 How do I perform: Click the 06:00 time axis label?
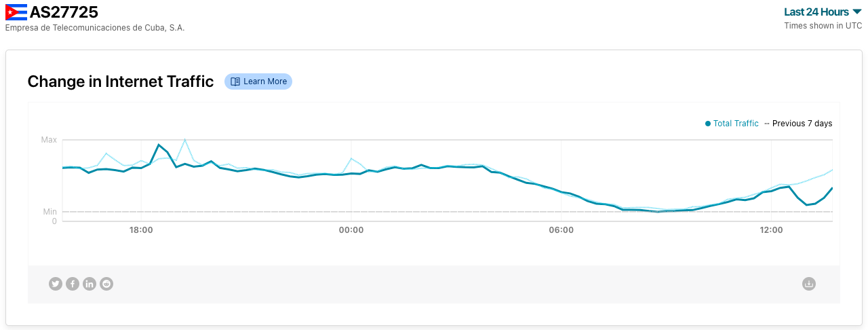click(x=561, y=230)
